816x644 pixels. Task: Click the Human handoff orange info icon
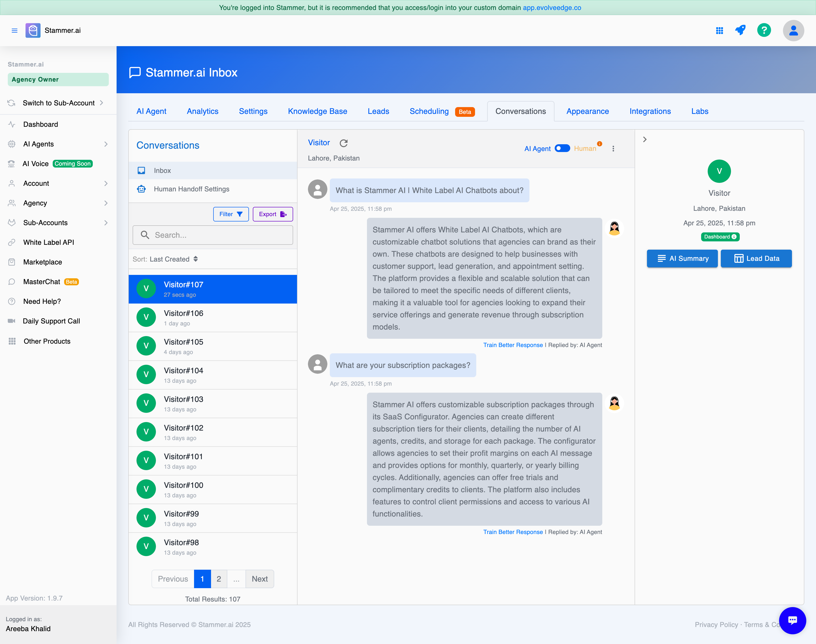(x=600, y=144)
